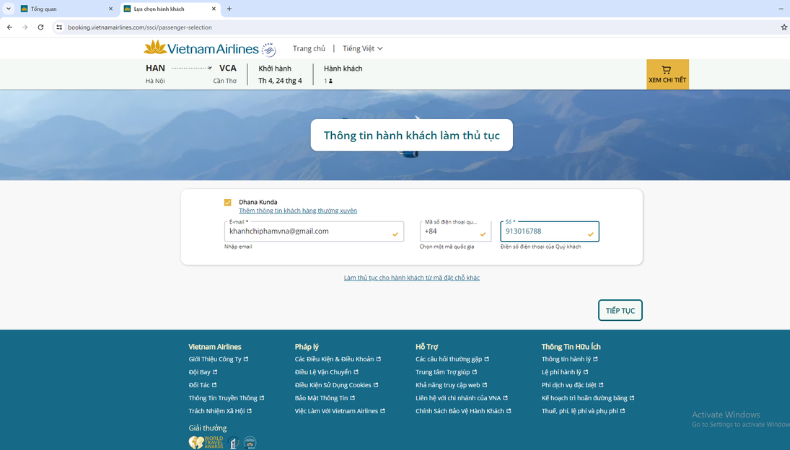Switch to the Tổng quan tab

point(60,9)
